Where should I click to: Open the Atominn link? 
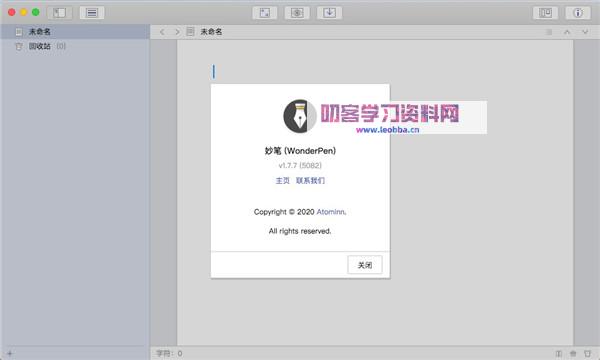coord(331,212)
